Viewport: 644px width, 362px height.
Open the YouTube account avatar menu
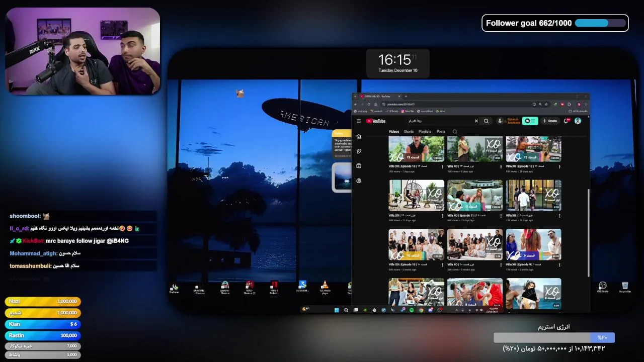(x=578, y=121)
